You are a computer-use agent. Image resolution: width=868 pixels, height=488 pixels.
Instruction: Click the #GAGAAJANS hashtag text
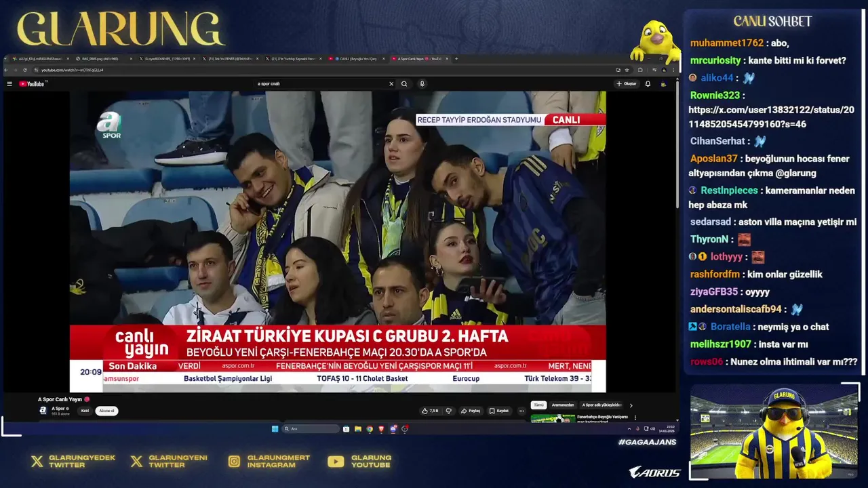(647, 442)
